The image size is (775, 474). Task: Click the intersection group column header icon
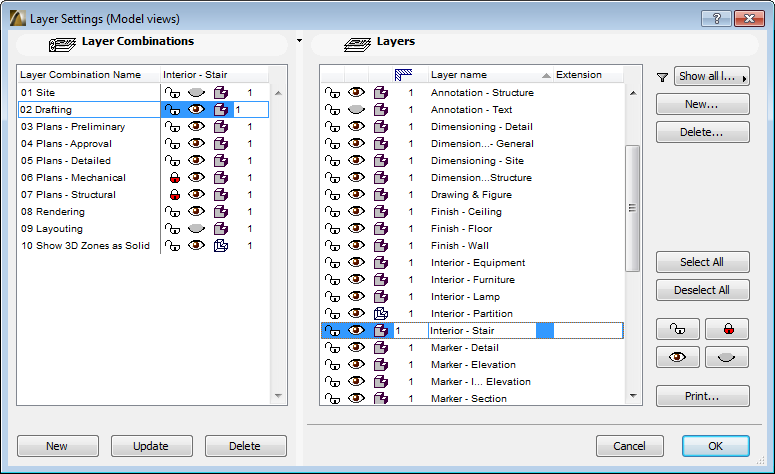403,75
